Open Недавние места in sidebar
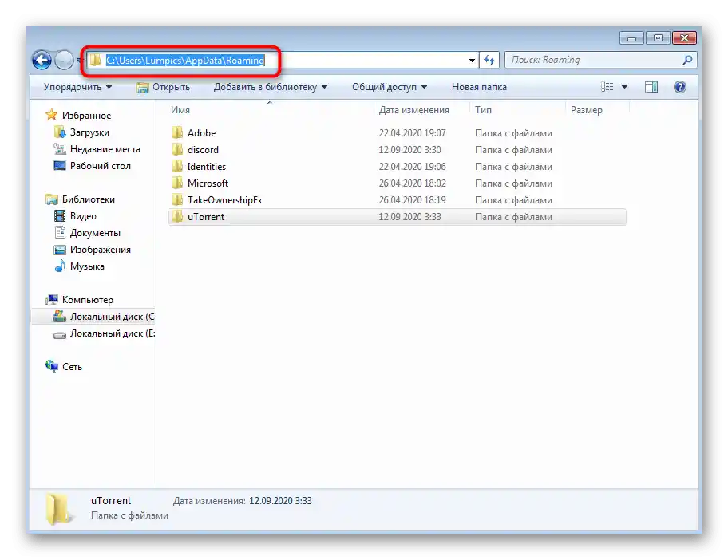This screenshot has height=560, width=728. (x=105, y=149)
